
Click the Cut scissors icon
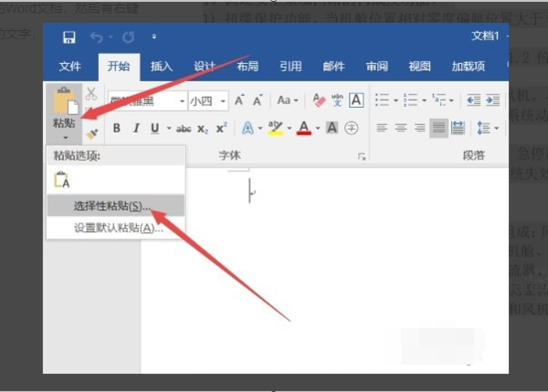(91, 94)
